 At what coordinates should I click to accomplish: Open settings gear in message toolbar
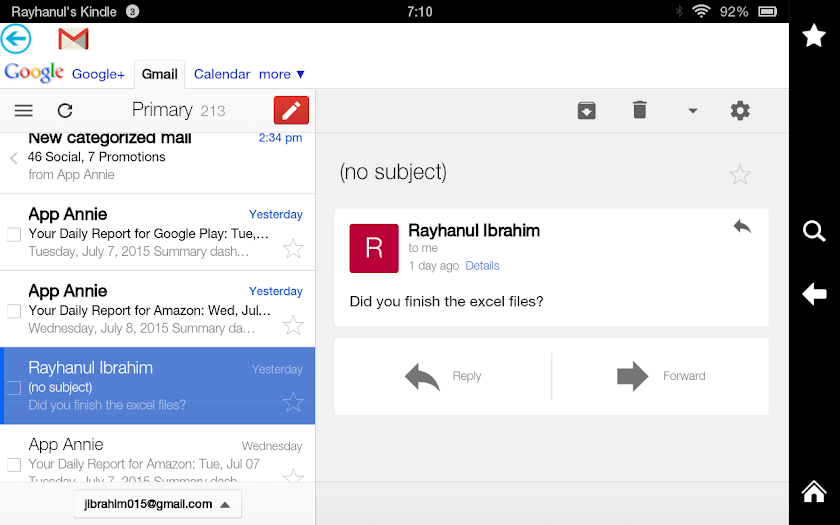click(740, 110)
